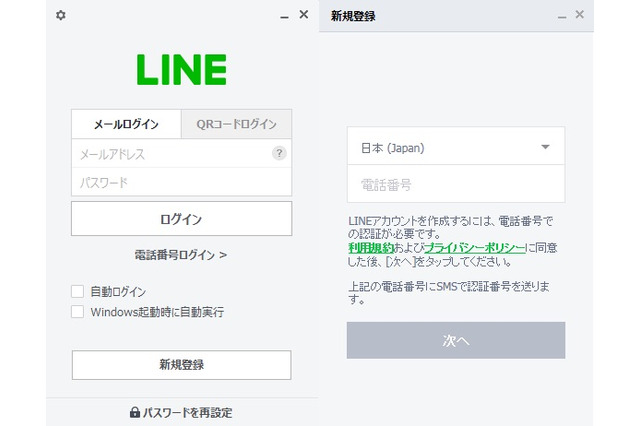Focus the 電話番号 input field

pos(455,185)
